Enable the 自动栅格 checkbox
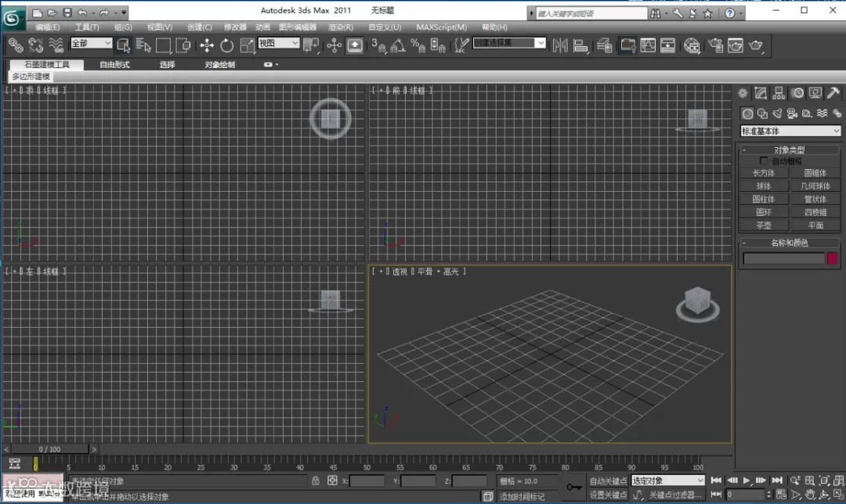 pos(764,160)
